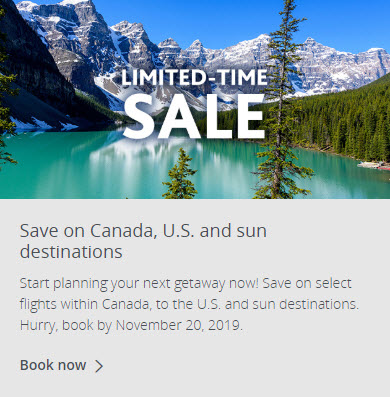Click the dense forest on the right hillside
Screen dimensions: 390x397
(x=343, y=123)
